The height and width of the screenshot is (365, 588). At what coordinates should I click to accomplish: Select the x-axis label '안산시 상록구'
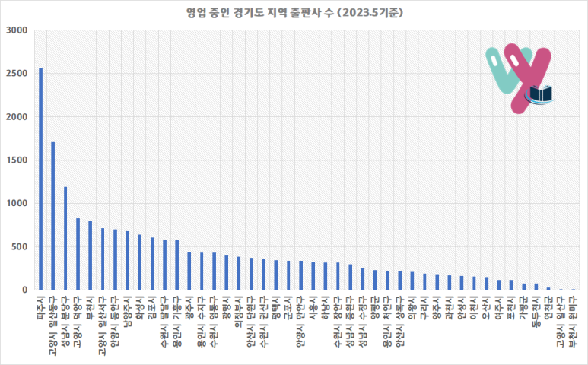pos(400,321)
